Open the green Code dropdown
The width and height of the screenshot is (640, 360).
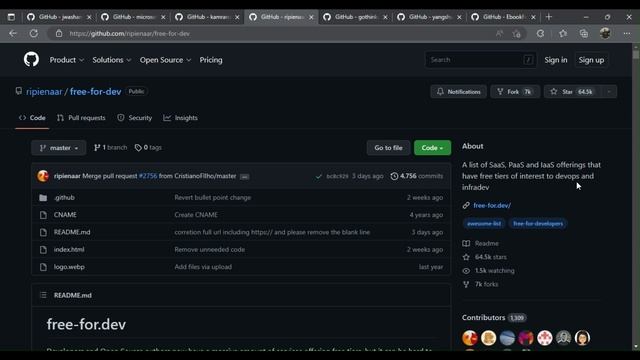(432, 148)
